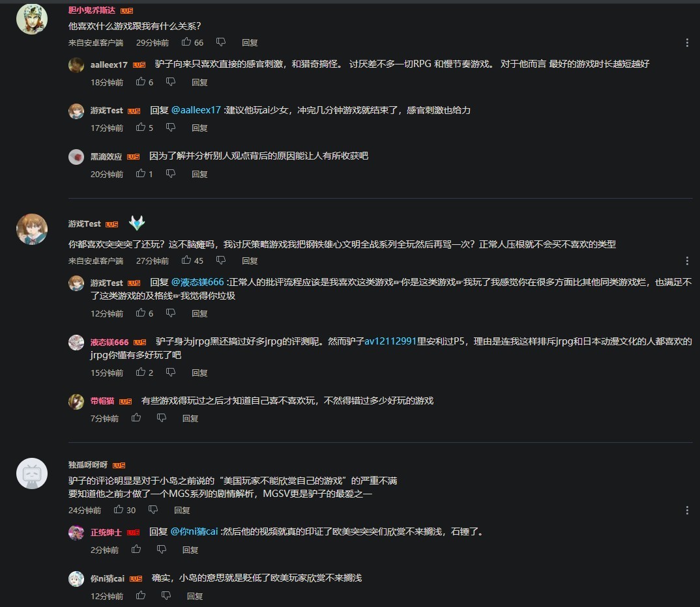This screenshot has width=700, height=607.
Task: Reply to 液态镁666's comment
Action: tap(199, 373)
